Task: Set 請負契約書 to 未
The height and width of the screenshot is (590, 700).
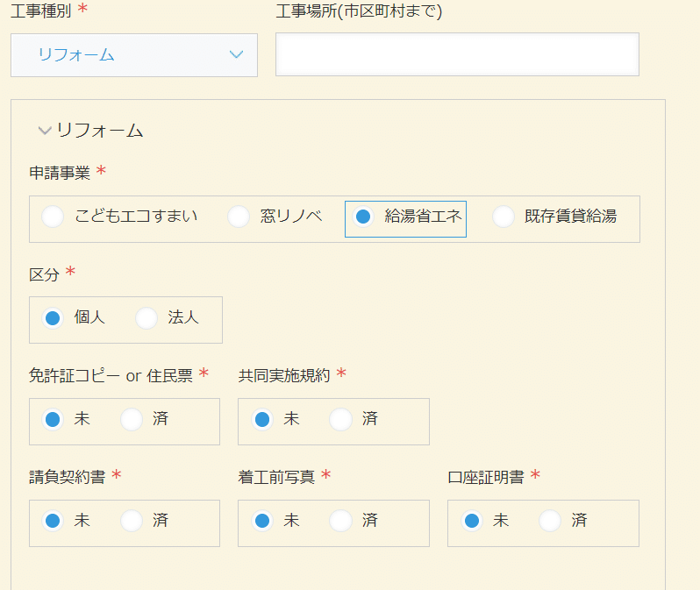Action: pyautogui.click(x=53, y=521)
